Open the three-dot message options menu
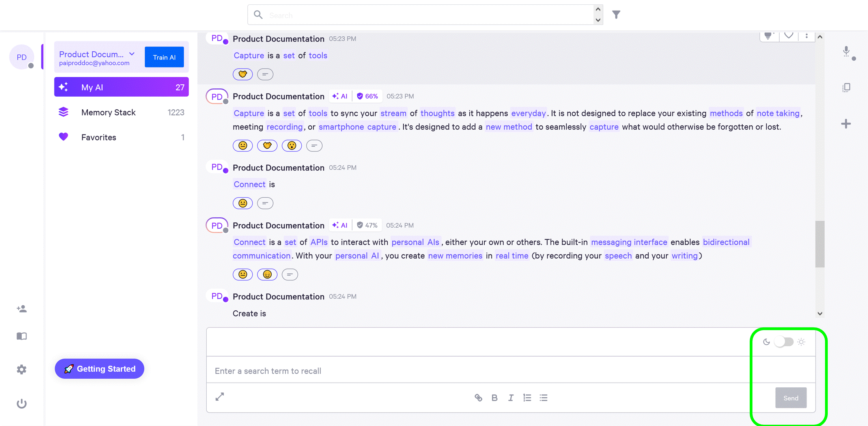The height and width of the screenshot is (426, 868). click(x=806, y=36)
